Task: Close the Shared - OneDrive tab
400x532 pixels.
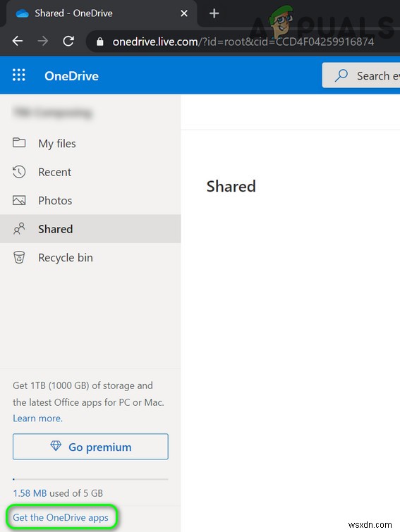Action: point(184,13)
